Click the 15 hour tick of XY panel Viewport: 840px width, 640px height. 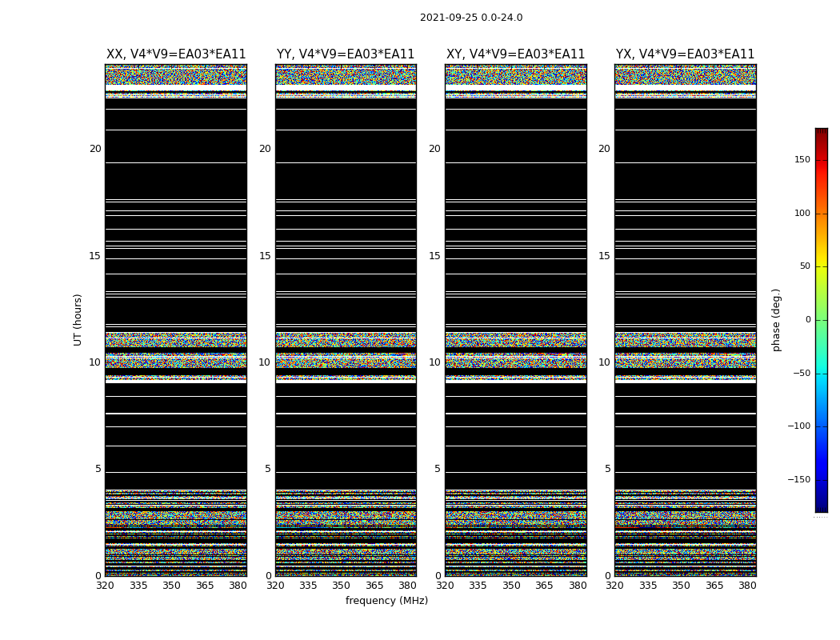click(434, 256)
